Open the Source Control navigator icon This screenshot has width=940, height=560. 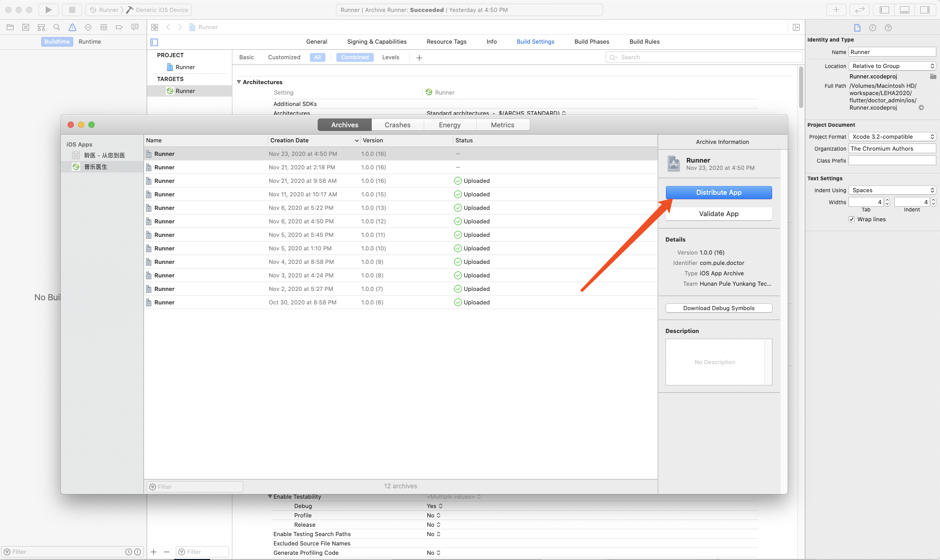[25, 27]
